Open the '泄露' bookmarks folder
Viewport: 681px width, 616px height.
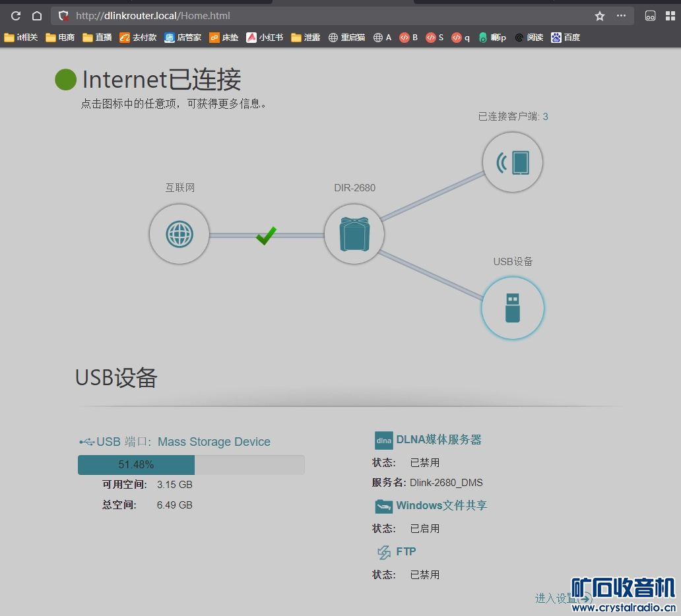306,38
